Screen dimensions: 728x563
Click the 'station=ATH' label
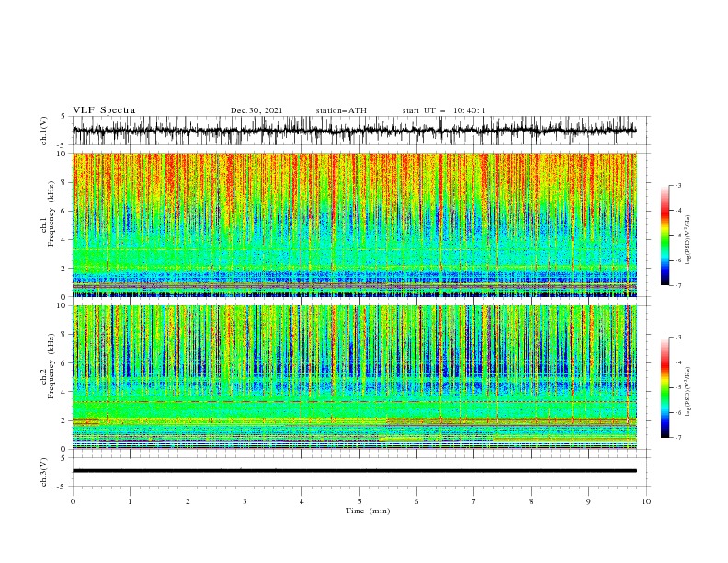click(x=341, y=110)
